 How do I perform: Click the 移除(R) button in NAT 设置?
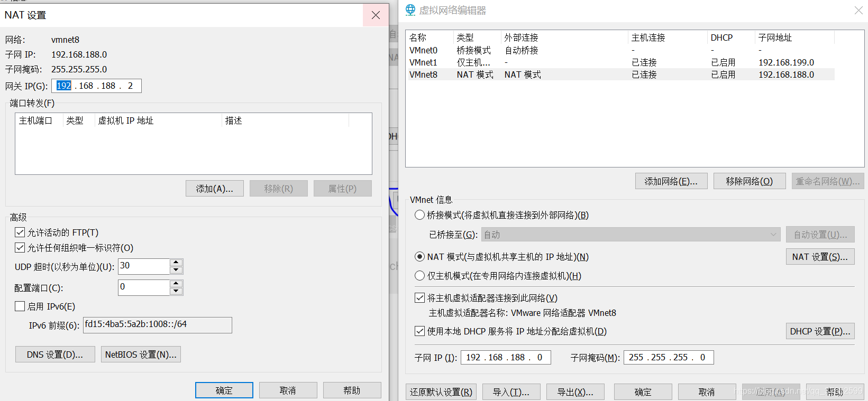point(278,189)
